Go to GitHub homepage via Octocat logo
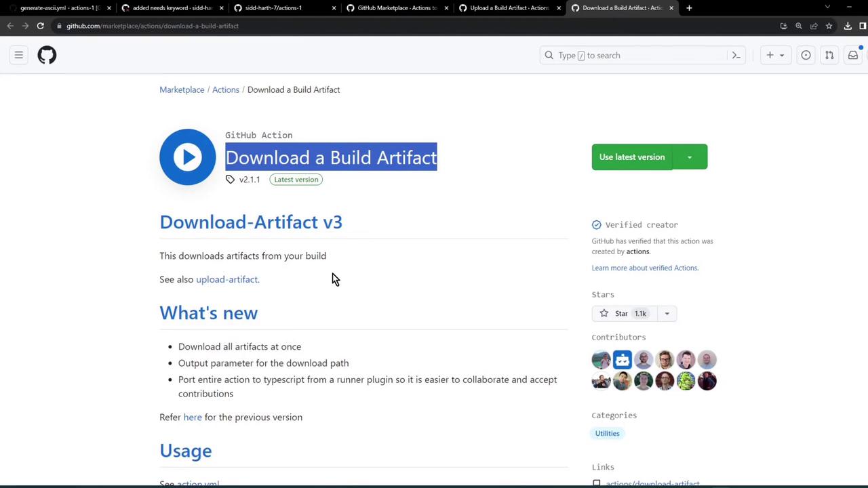 pyautogui.click(x=47, y=55)
